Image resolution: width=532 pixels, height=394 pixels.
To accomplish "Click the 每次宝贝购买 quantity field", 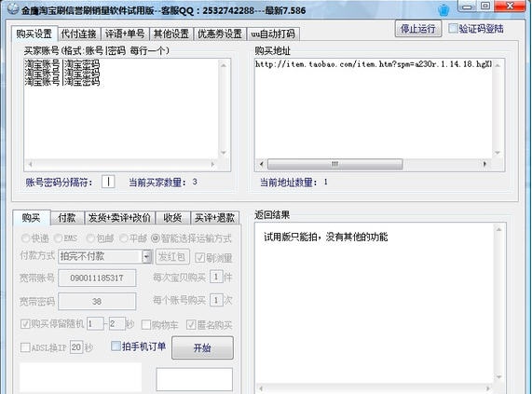I will pyautogui.click(x=216, y=277).
